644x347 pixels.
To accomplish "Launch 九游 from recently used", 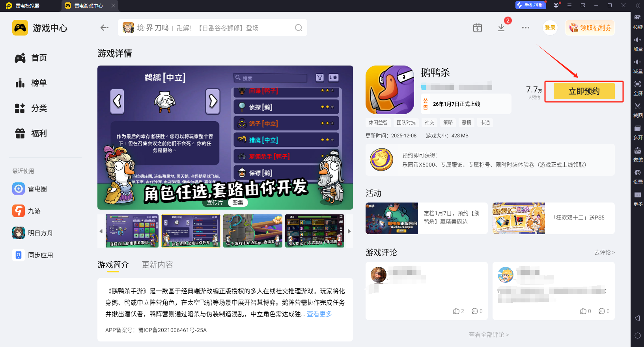I will click(x=26, y=211).
